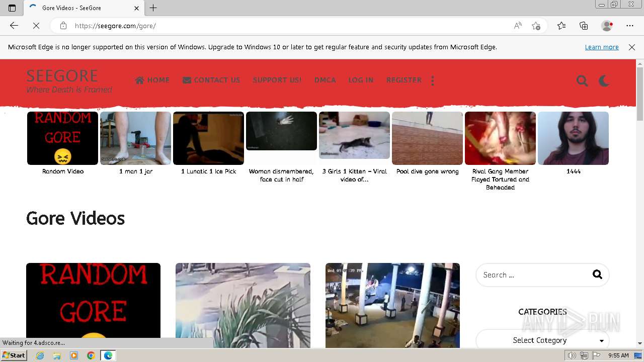Open the network tray icon
This screenshot has height=362, width=644.
pyautogui.click(x=584, y=355)
